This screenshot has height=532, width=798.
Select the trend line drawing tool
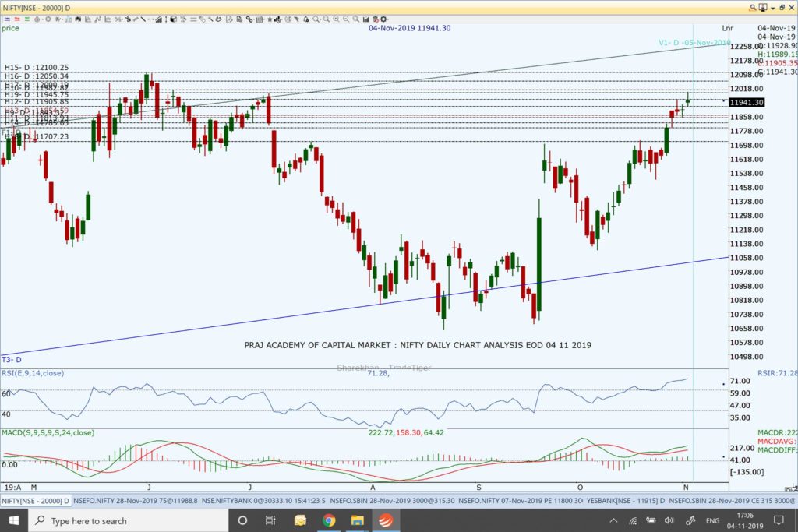pyautogui.click(x=143, y=19)
